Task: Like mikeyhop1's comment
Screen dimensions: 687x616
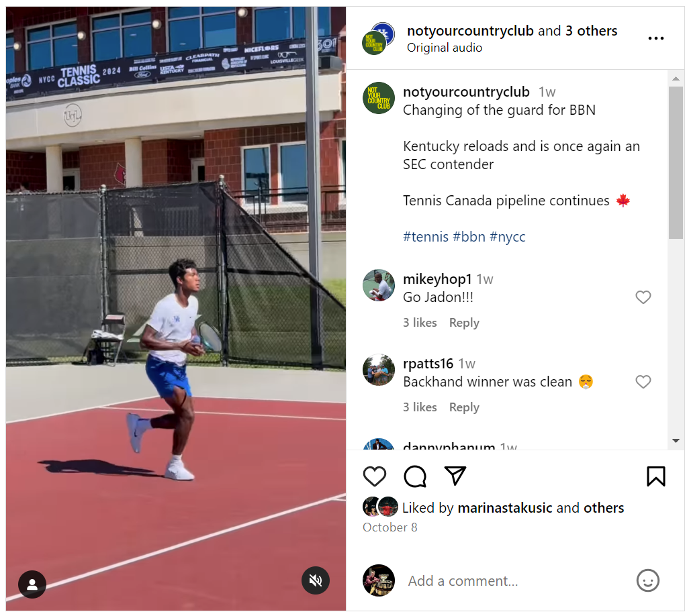Action: [x=643, y=297]
